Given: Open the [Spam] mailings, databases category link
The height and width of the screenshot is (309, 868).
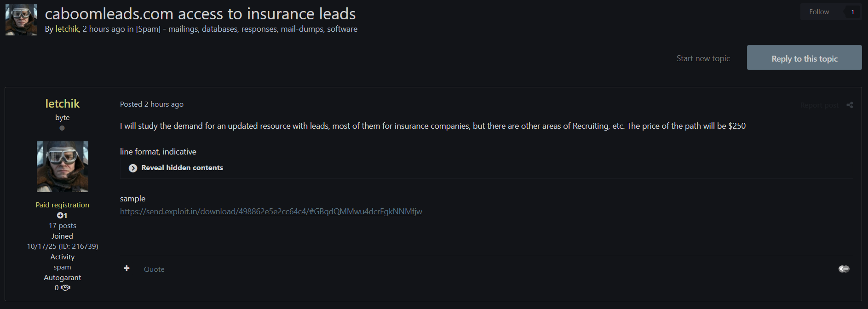Looking at the screenshot, I should click(x=247, y=29).
